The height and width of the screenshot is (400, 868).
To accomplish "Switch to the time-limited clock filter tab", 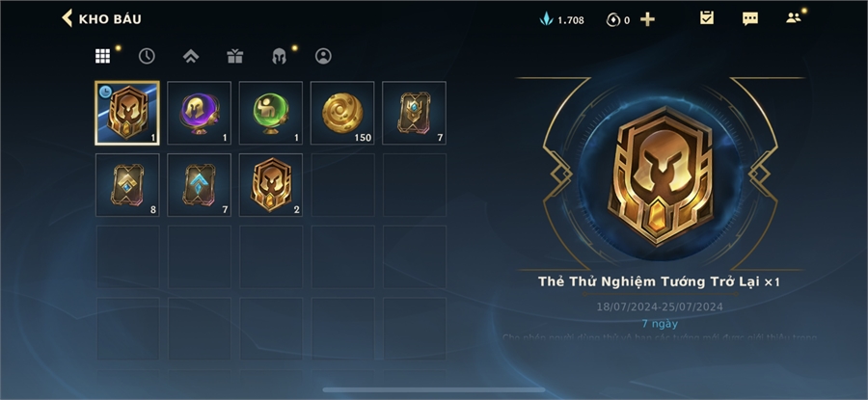I will tap(147, 56).
